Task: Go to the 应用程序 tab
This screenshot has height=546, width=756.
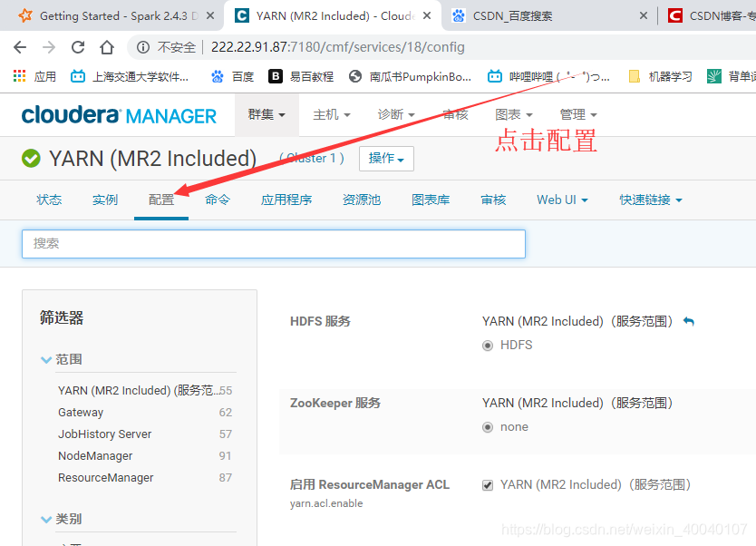Action: pos(286,200)
